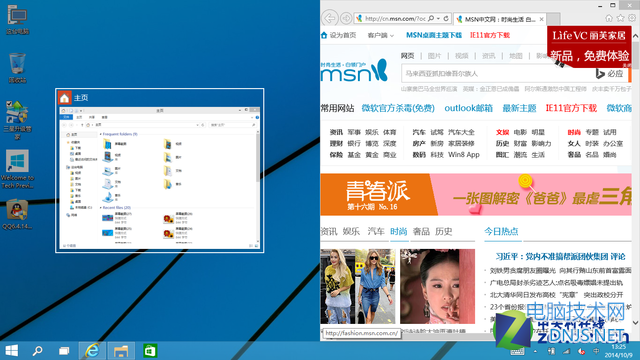Select the 网页 search tab
Viewport: 640px width, 360px height.
(407, 56)
